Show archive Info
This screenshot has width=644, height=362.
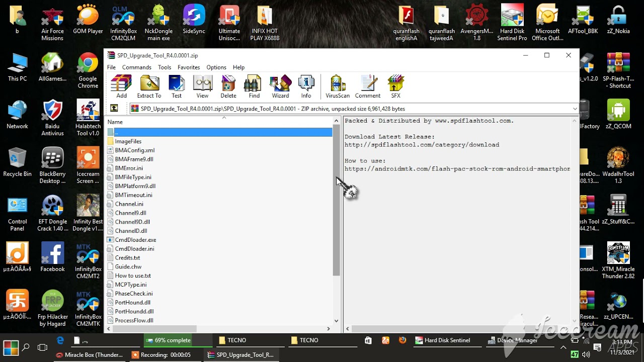pyautogui.click(x=306, y=86)
